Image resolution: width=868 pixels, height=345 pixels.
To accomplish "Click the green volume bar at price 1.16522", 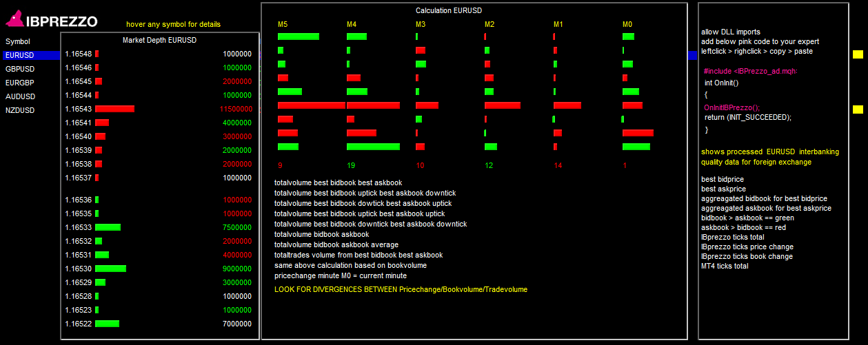I will click(107, 324).
